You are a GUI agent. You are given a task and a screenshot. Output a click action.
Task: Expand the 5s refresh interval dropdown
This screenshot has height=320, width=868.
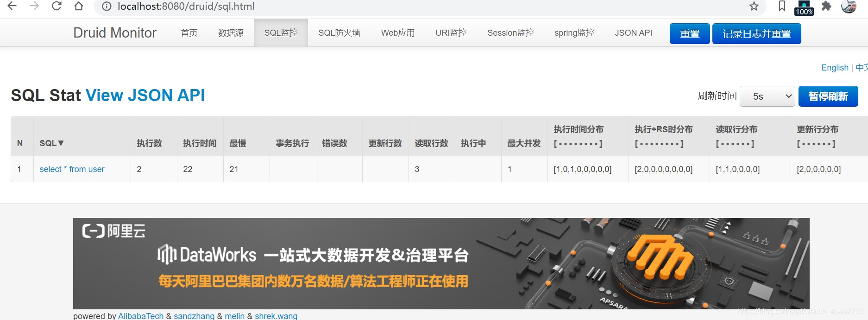click(767, 96)
